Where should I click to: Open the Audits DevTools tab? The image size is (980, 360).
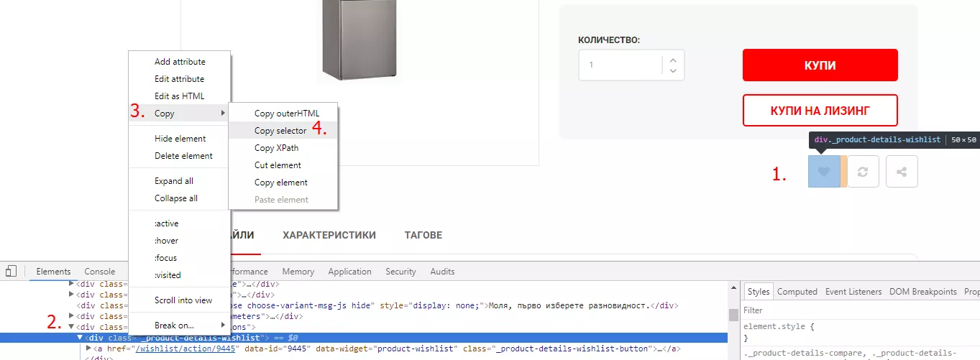pyautogui.click(x=442, y=272)
